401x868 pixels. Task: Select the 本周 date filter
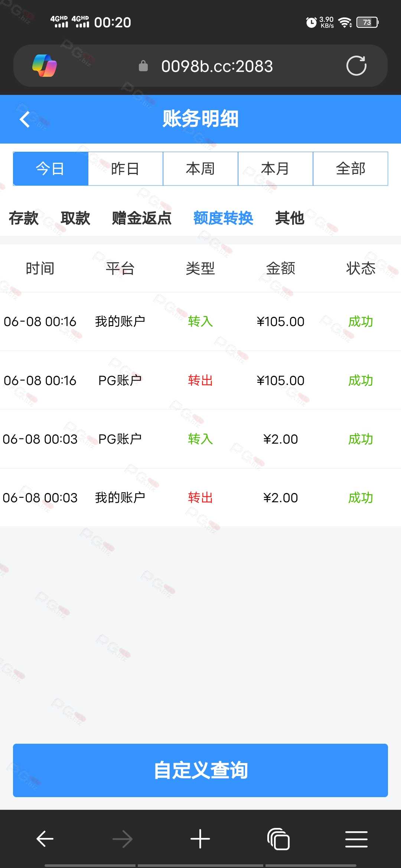(x=200, y=169)
